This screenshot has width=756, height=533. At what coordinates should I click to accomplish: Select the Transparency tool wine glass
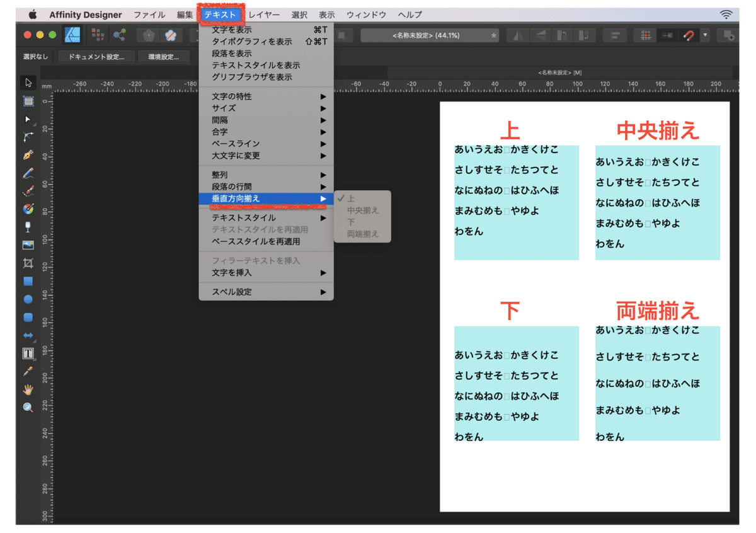[28, 227]
